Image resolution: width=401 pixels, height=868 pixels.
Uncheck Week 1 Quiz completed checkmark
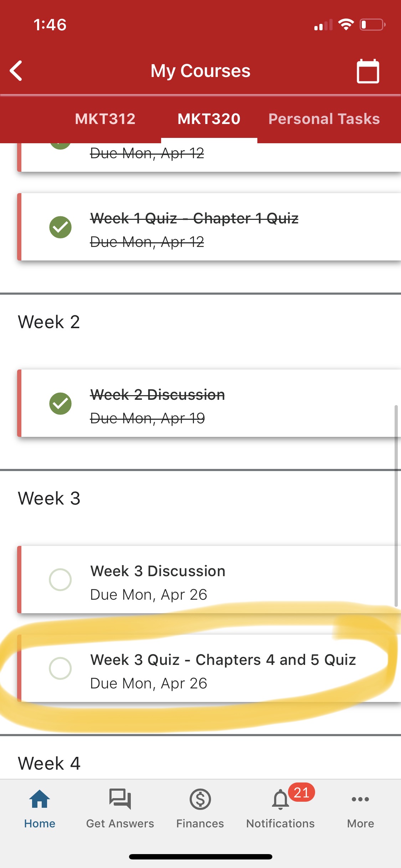point(60,227)
